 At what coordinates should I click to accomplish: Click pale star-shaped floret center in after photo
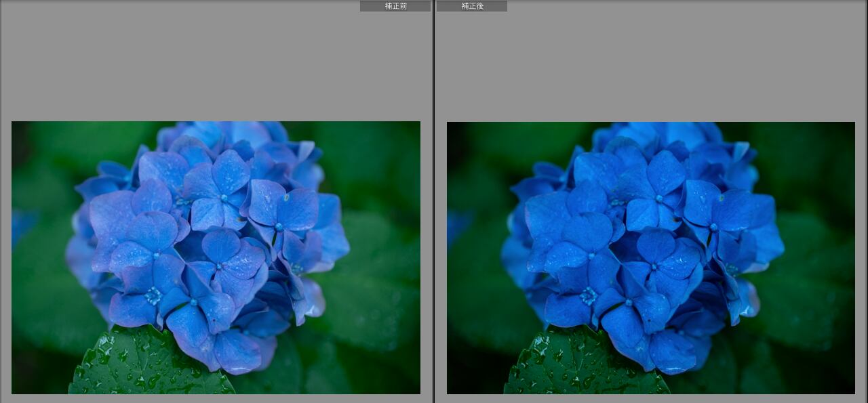[x=589, y=296]
